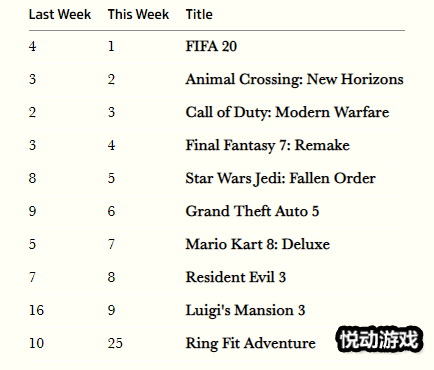Select Animal Crossing: New Horizons title
The width and height of the screenshot is (434, 370).
click(295, 79)
